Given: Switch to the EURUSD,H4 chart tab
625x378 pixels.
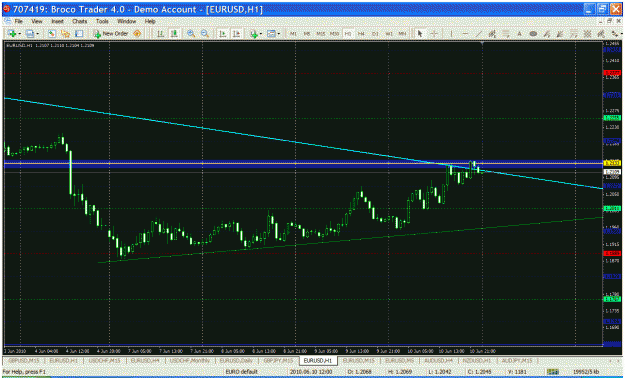Looking at the screenshot, I should pos(145,360).
